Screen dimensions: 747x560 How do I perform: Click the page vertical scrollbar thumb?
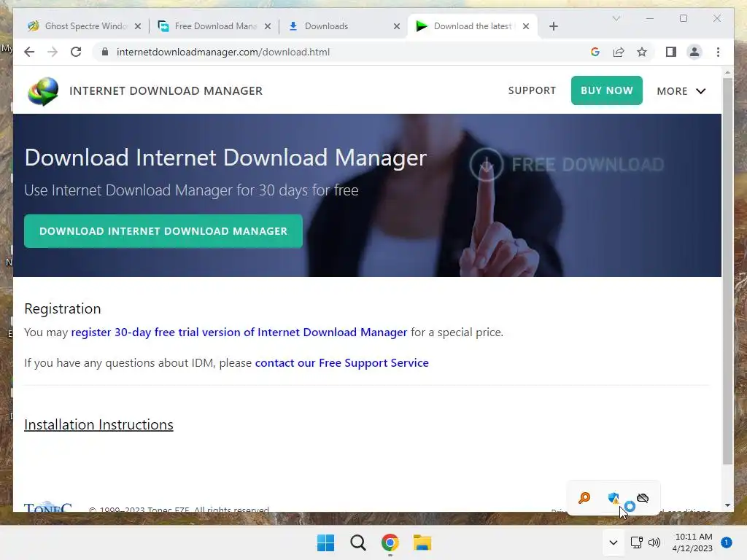(727, 271)
